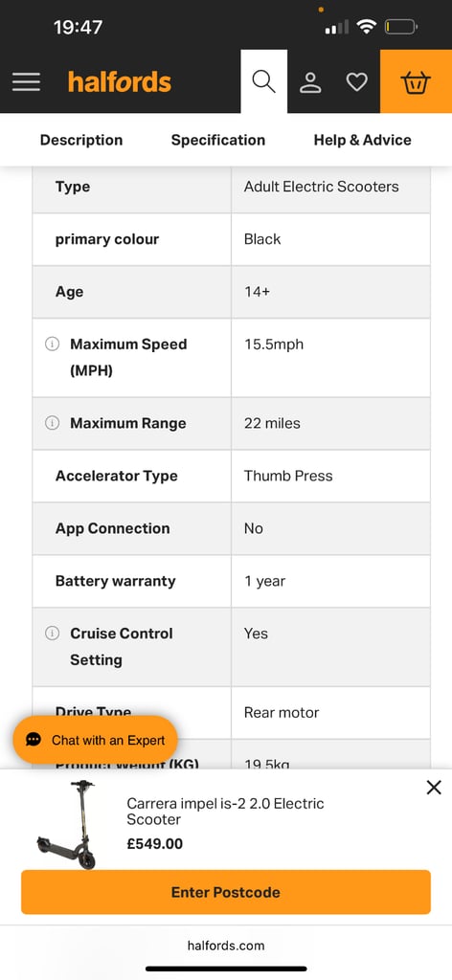This screenshot has width=452, height=980.
Task: Click the Enter Postcode button
Action: [x=226, y=892]
